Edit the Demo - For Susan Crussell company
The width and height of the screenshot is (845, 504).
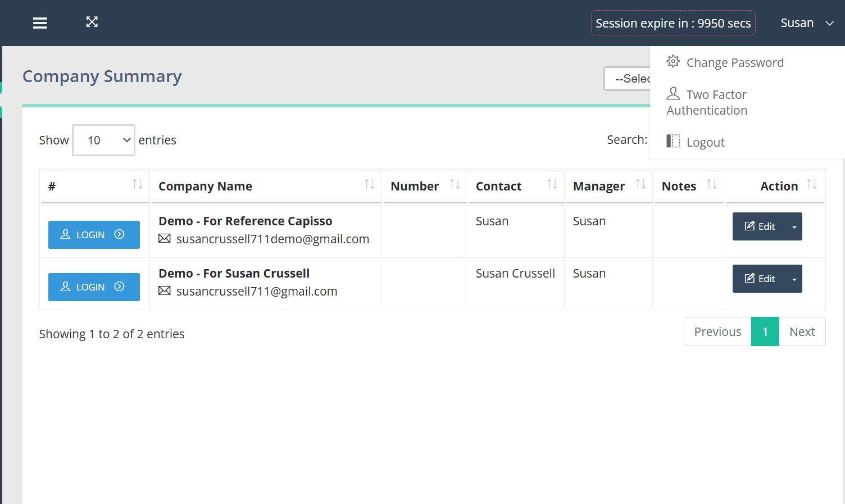point(760,279)
